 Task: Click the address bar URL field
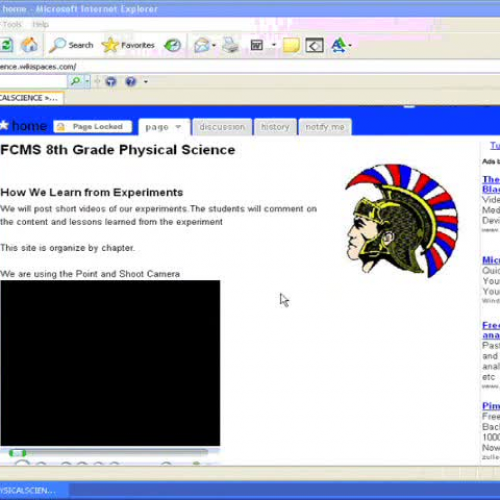[250, 66]
